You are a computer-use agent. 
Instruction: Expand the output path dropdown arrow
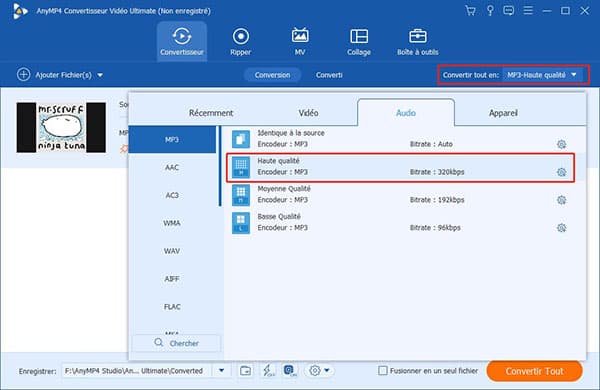click(x=222, y=370)
